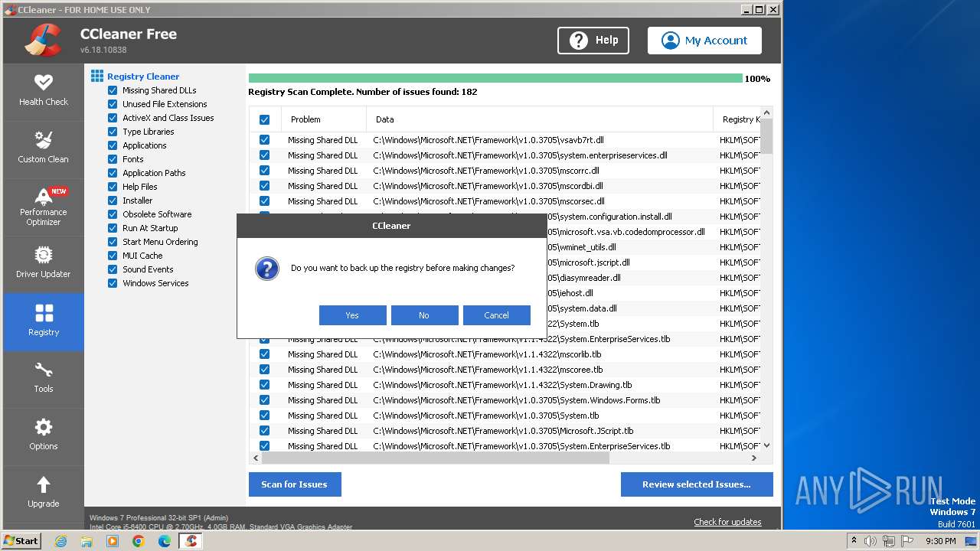
Task: Select the System.Drawing.tlb data cell
Action: point(502,385)
